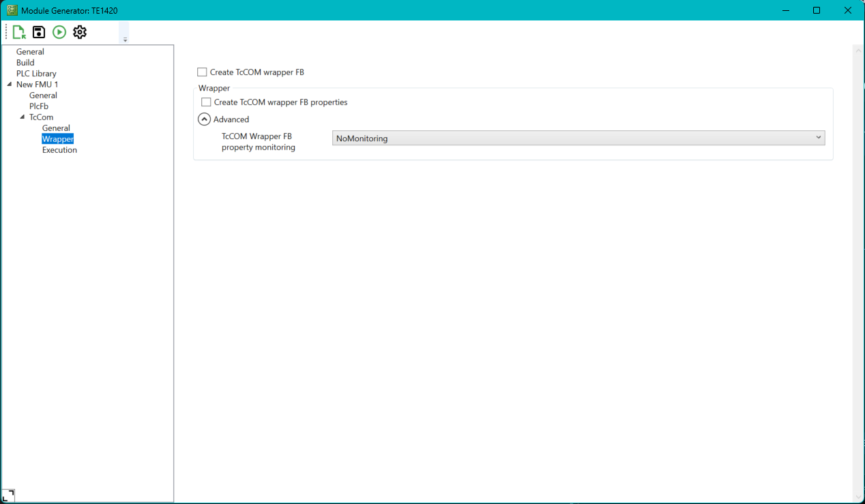Select Execution under TcCom
Screen dimensions: 865x504
click(59, 149)
